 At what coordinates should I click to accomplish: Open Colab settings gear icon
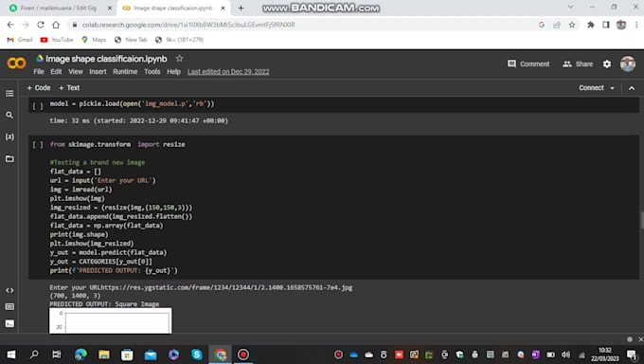pos(607,64)
